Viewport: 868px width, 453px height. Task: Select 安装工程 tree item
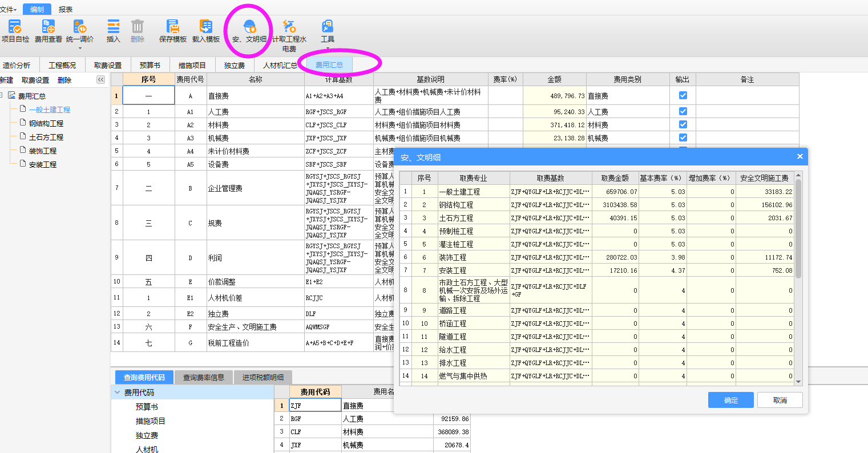[x=43, y=164]
